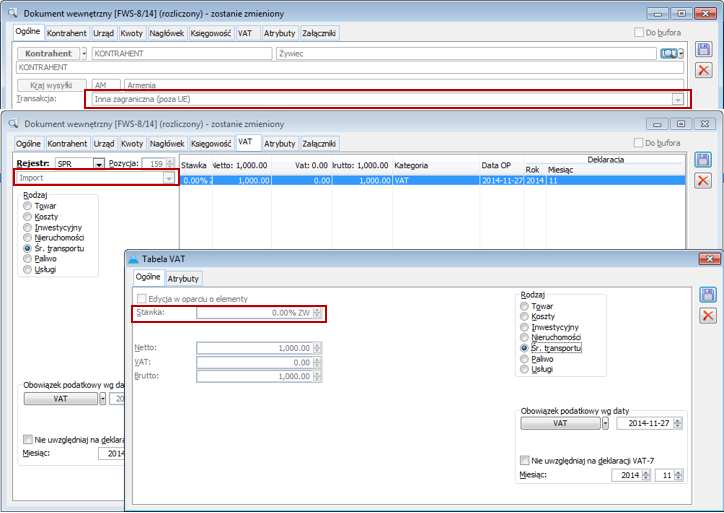This screenshot has width=724, height=513.
Task: Adjust month 11 spinner in Tabela VAT
Action: [x=678, y=475]
